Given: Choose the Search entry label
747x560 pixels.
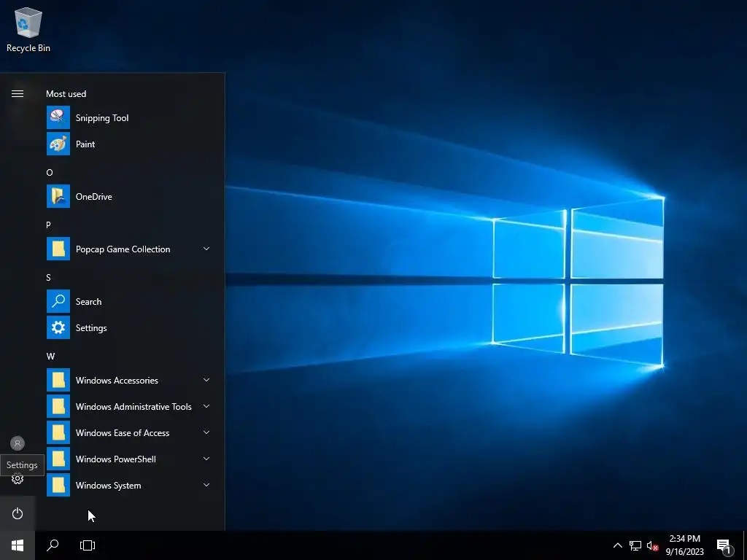Looking at the screenshot, I should [88, 301].
